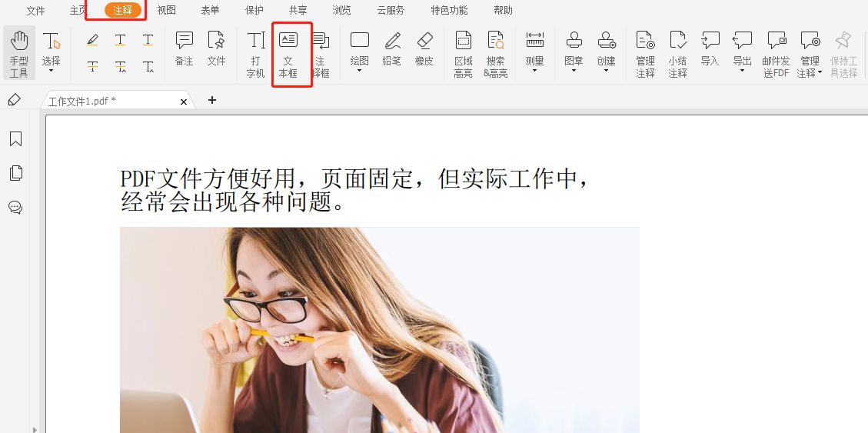Choose the straight underline T tool
The height and width of the screenshot is (433, 868).
point(148,40)
